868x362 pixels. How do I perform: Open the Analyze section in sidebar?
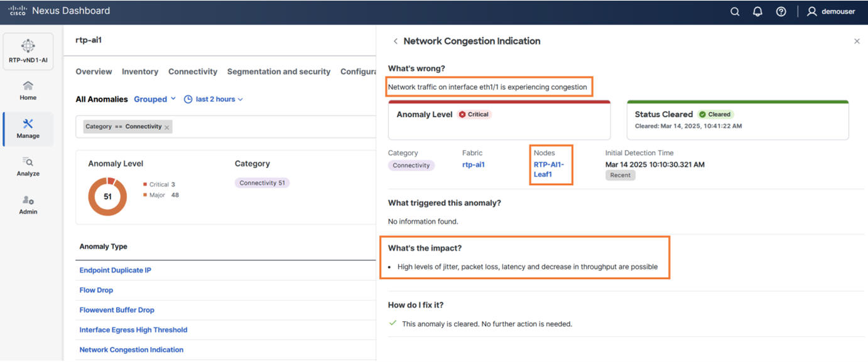pos(28,167)
